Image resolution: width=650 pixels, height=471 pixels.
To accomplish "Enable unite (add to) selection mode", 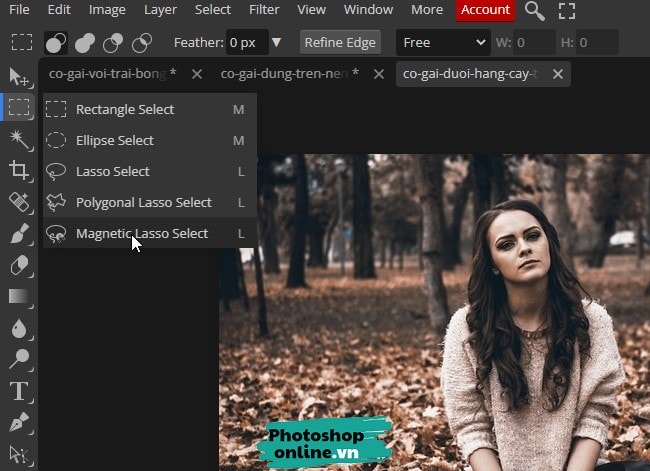I will pos(84,43).
